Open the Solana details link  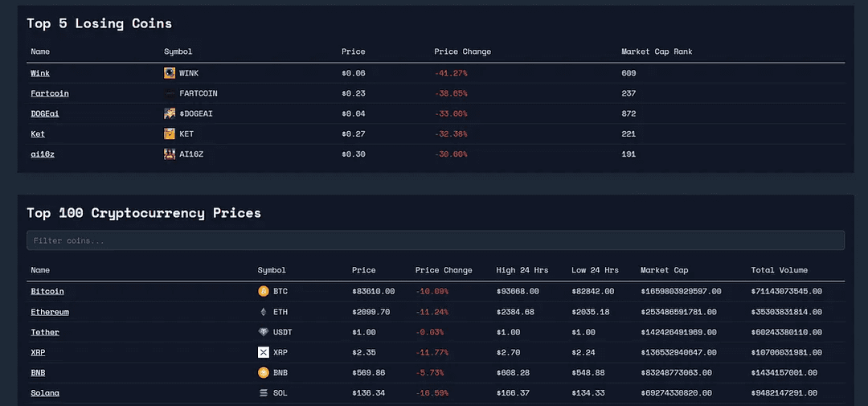(45, 393)
